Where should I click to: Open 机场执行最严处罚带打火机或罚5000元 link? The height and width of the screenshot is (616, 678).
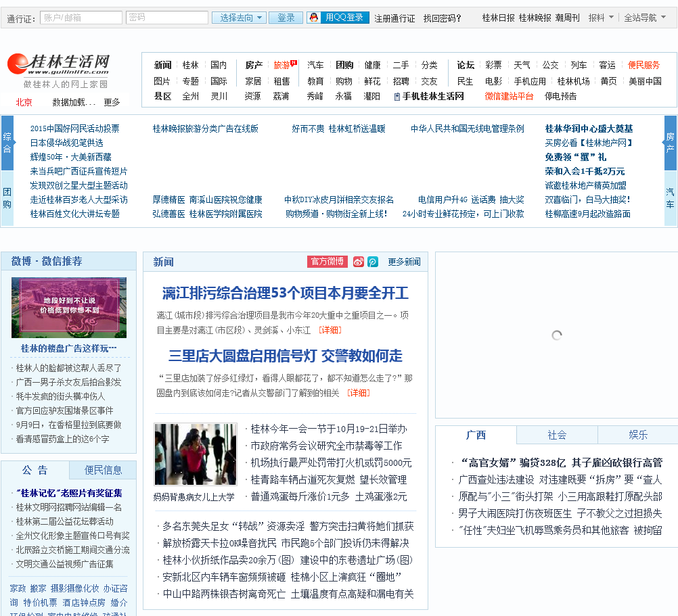[331, 463]
